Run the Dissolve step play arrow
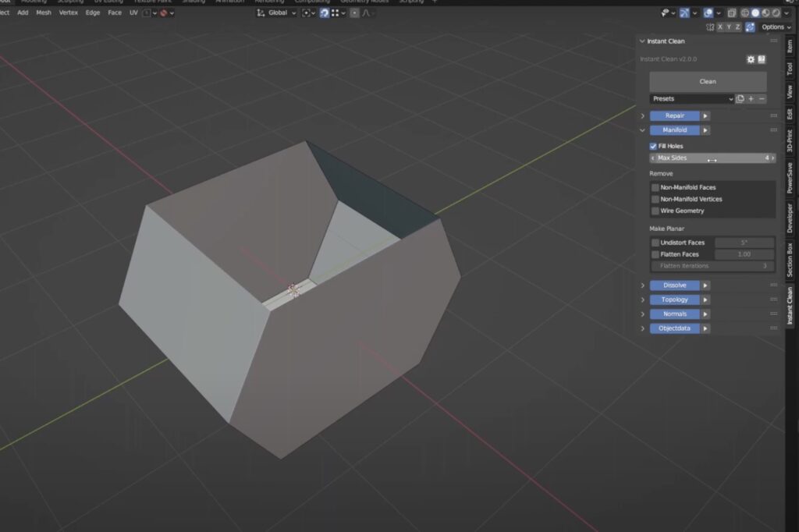799x532 pixels. pyautogui.click(x=705, y=286)
